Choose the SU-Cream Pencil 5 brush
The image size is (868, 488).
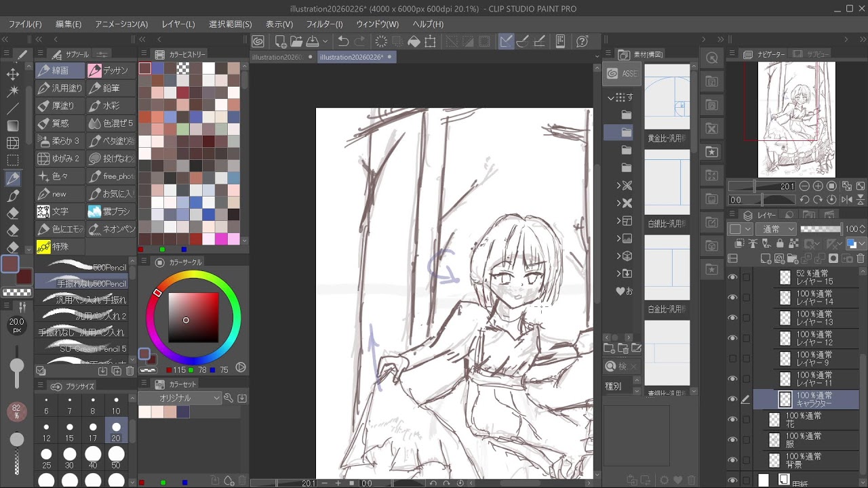[x=81, y=348]
